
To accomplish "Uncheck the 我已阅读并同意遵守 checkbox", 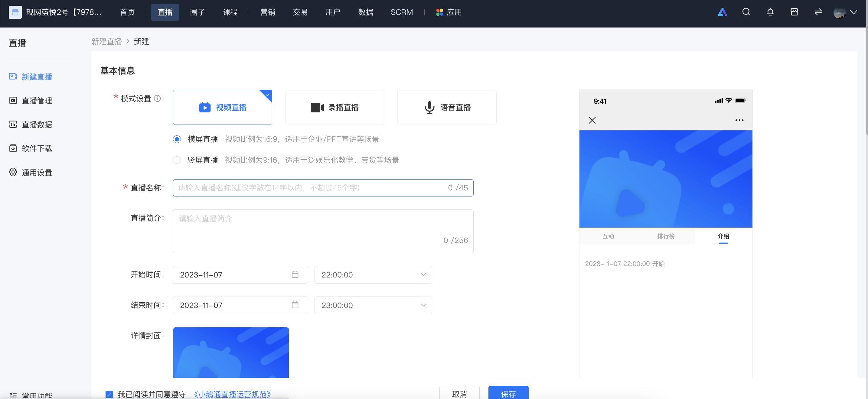I will 109,394.
